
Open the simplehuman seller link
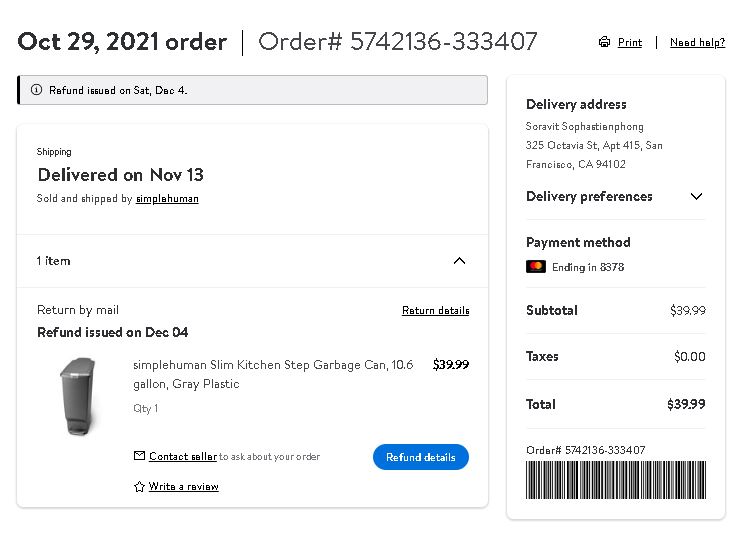pos(167,198)
